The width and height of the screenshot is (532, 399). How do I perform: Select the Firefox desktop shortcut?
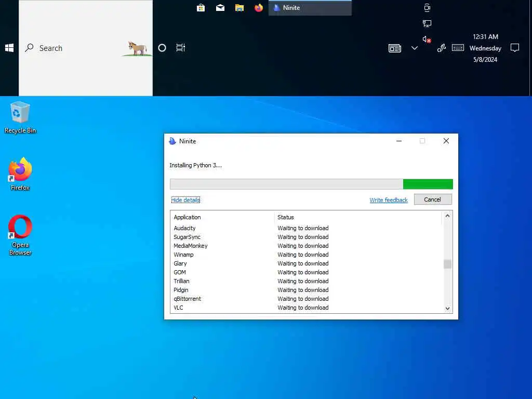click(20, 174)
